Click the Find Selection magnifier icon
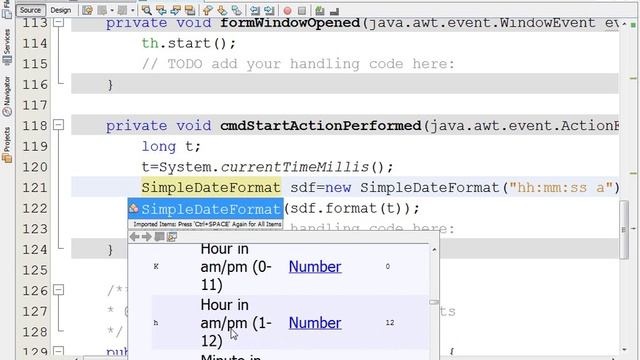The image size is (640, 360). click(147, 10)
